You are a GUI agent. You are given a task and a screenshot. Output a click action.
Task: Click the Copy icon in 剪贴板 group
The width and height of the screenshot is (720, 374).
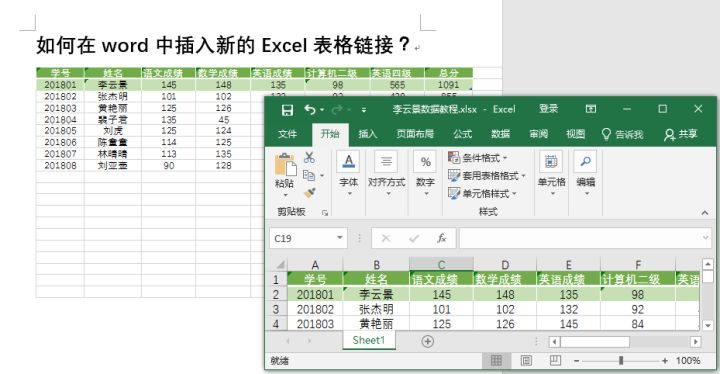(309, 175)
